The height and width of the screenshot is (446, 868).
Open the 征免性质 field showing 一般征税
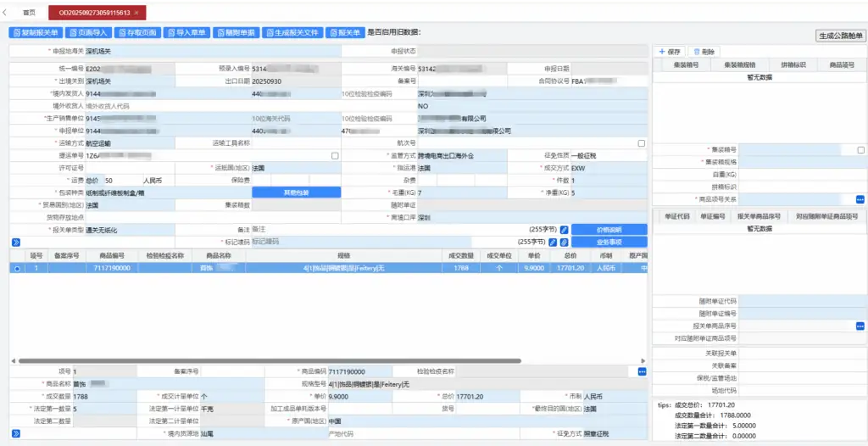609,156
